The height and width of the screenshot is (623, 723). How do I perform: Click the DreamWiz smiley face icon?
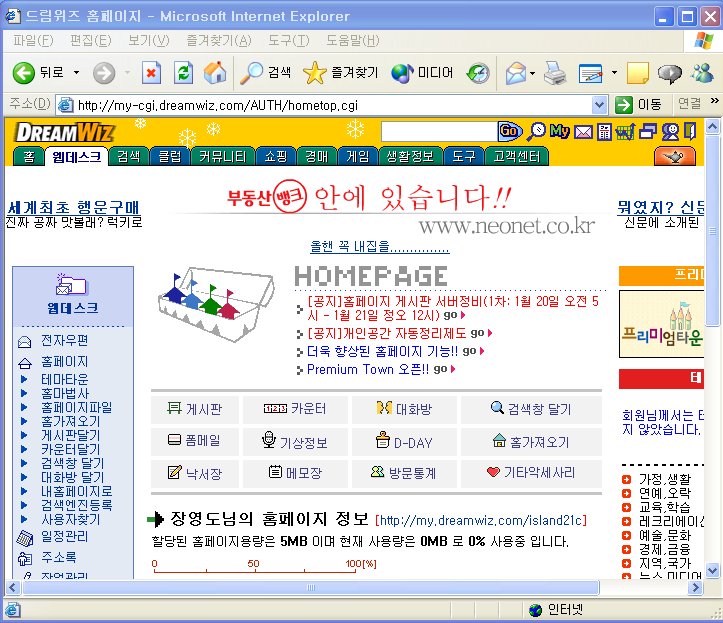pyautogui.click(x=670, y=132)
